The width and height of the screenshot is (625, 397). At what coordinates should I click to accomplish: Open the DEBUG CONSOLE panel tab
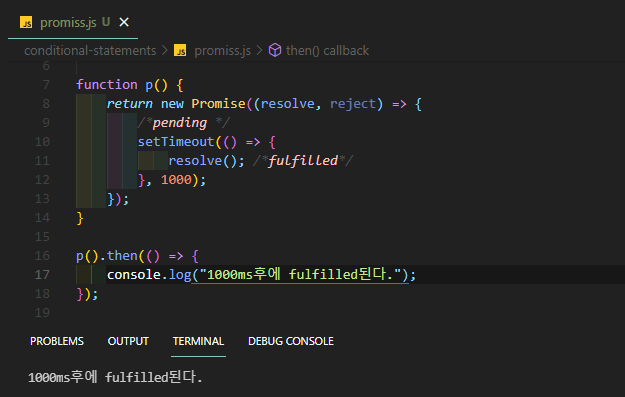coord(291,341)
